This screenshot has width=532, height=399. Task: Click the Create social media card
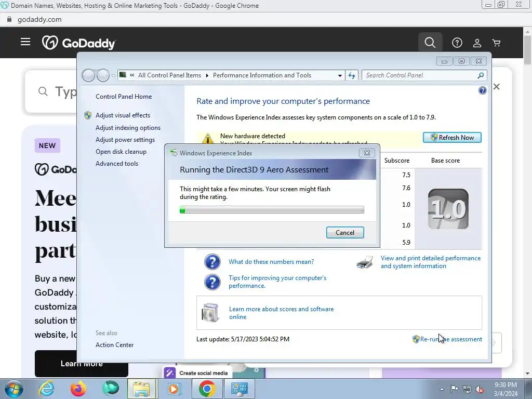point(197,373)
